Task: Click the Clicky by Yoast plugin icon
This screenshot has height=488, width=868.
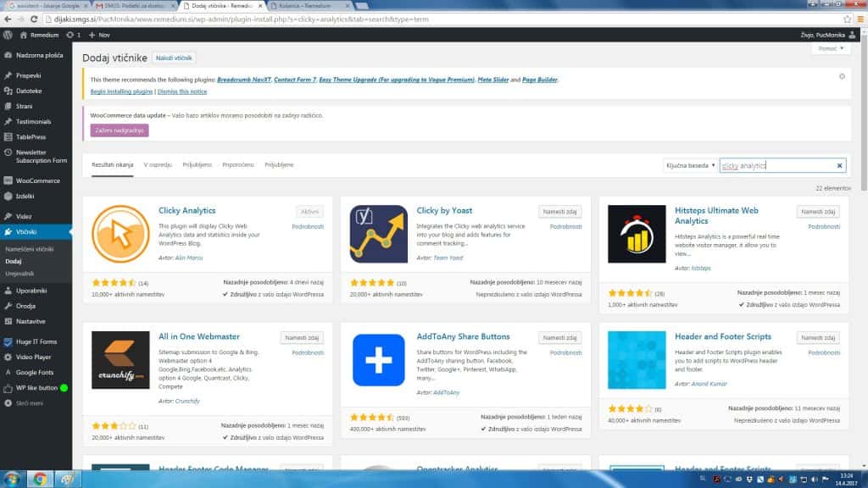Action: coord(378,234)
